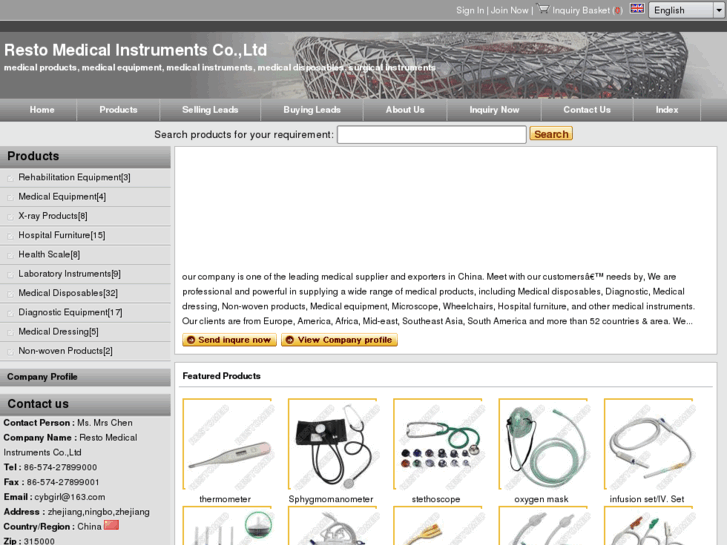Open the Medical Equipment[4] category
Viewport: 727px width, 545px height.
tap(62, 197)
